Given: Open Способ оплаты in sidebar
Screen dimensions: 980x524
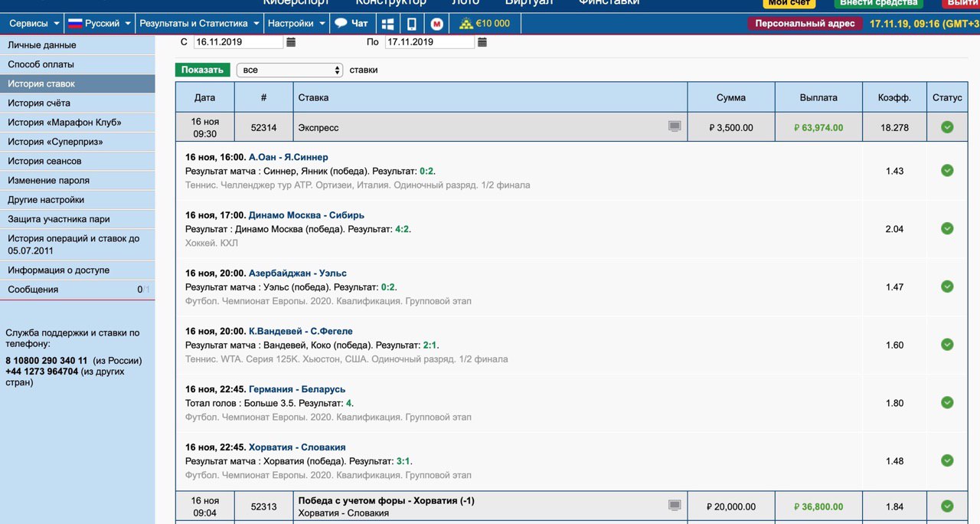Looking at the screenshot, I should [77, 64].
